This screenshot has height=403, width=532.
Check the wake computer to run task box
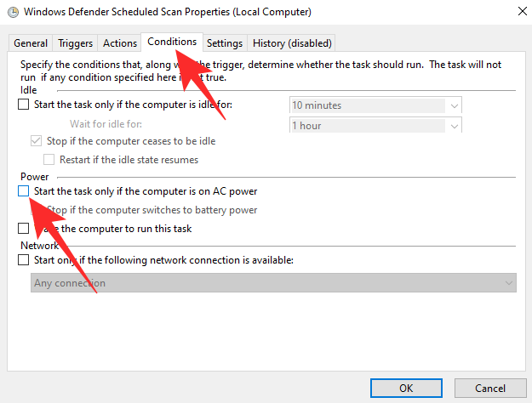[x=24, y=229]
